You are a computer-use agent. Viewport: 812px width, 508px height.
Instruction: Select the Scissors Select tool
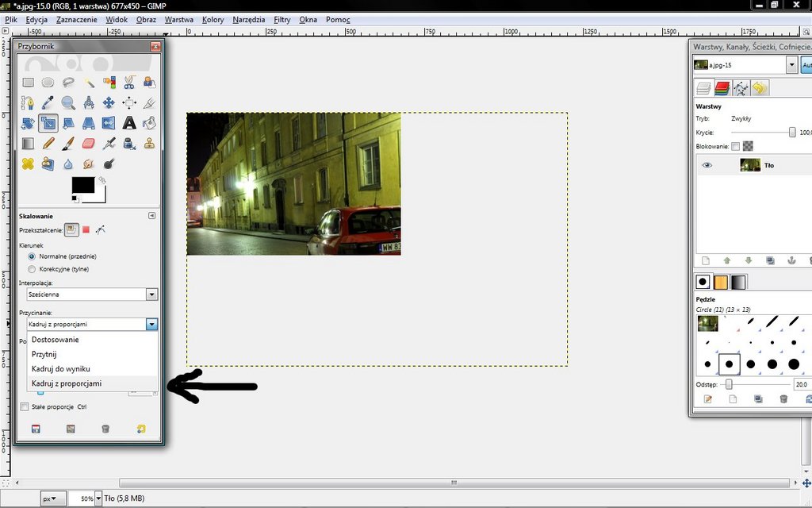(129, 83)
